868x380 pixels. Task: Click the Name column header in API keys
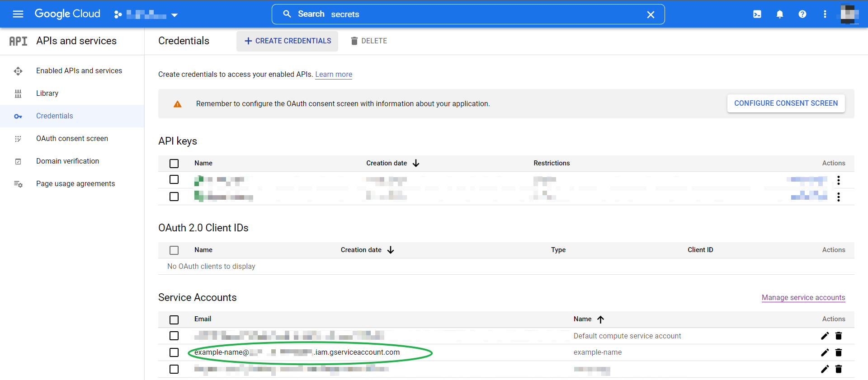click(x=203, y=163)
